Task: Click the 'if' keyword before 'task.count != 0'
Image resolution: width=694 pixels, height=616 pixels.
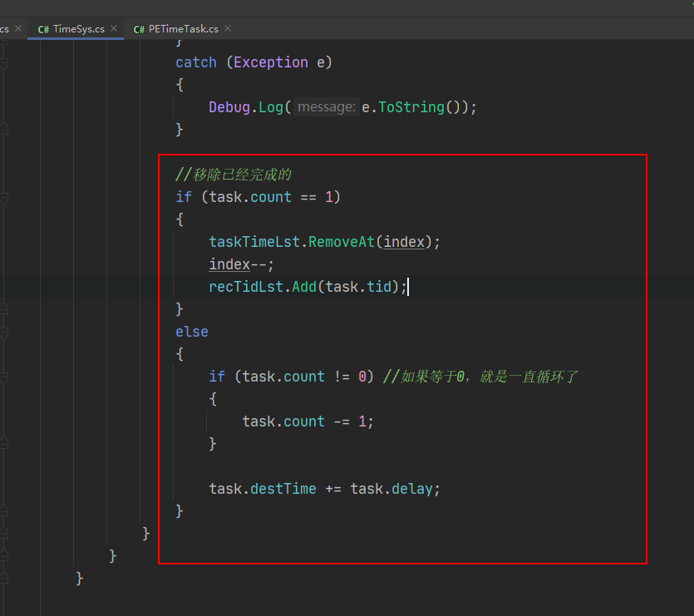Action: coord(217,377)
